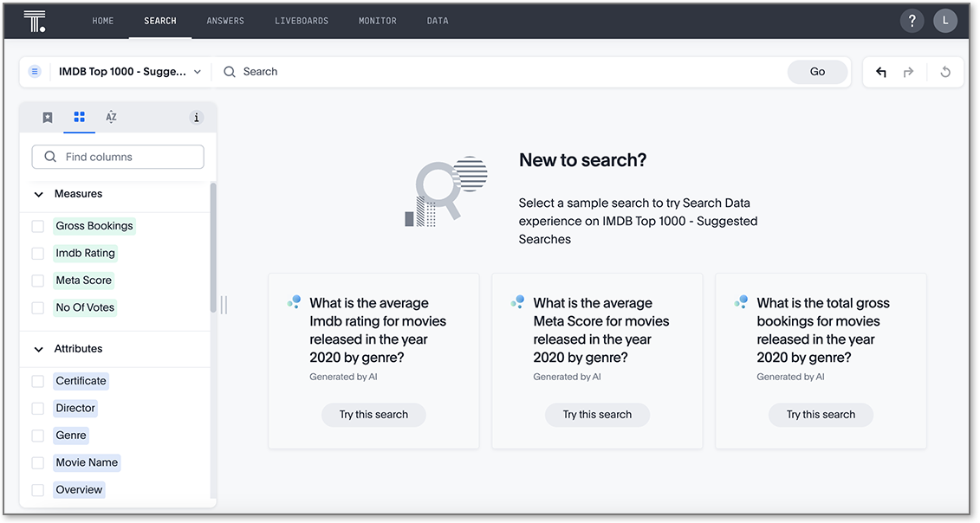Collapse the Attributes section
Screen dimensions: 980x523
38,348
